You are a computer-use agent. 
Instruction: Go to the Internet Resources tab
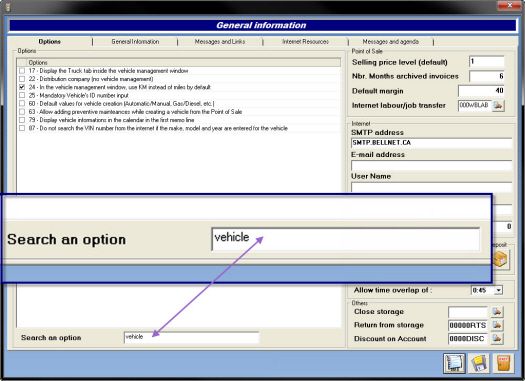[x=305, y=42]
